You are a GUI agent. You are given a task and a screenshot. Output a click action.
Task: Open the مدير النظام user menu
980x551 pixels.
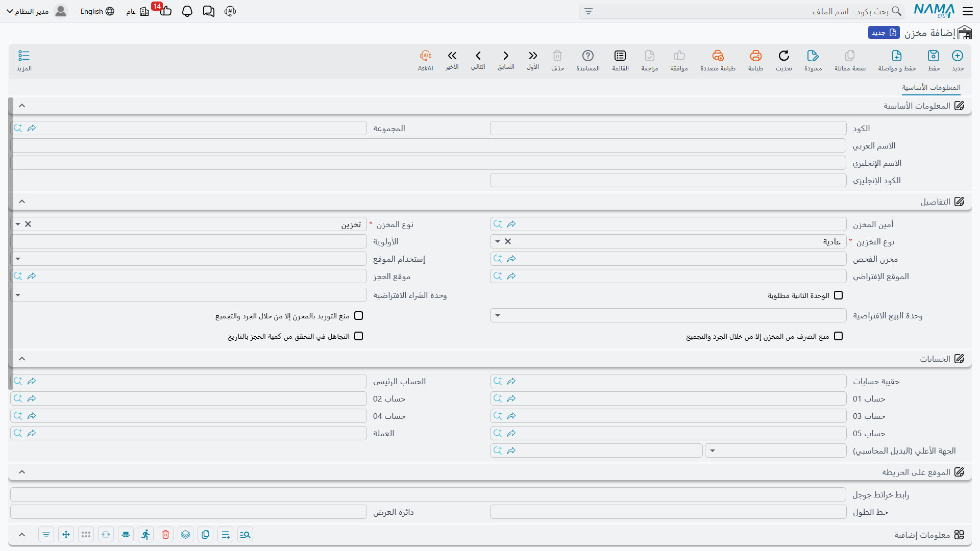point(37,11)
